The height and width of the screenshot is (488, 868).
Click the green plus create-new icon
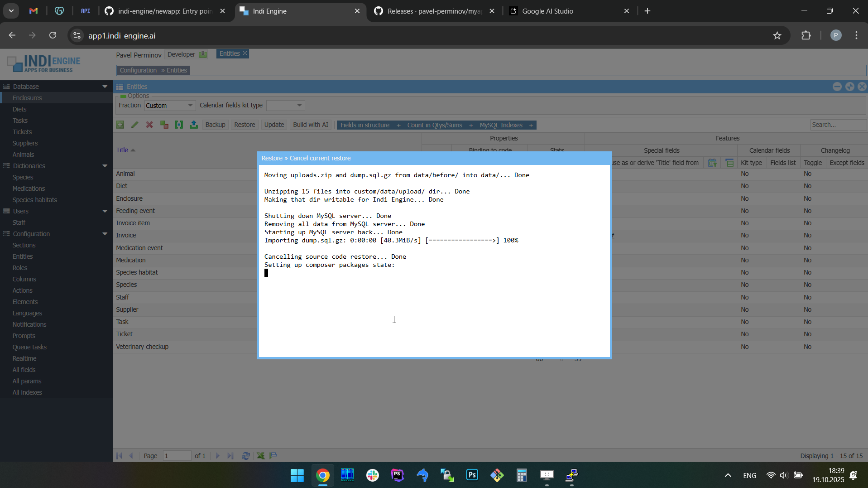(x=120, y=125)
